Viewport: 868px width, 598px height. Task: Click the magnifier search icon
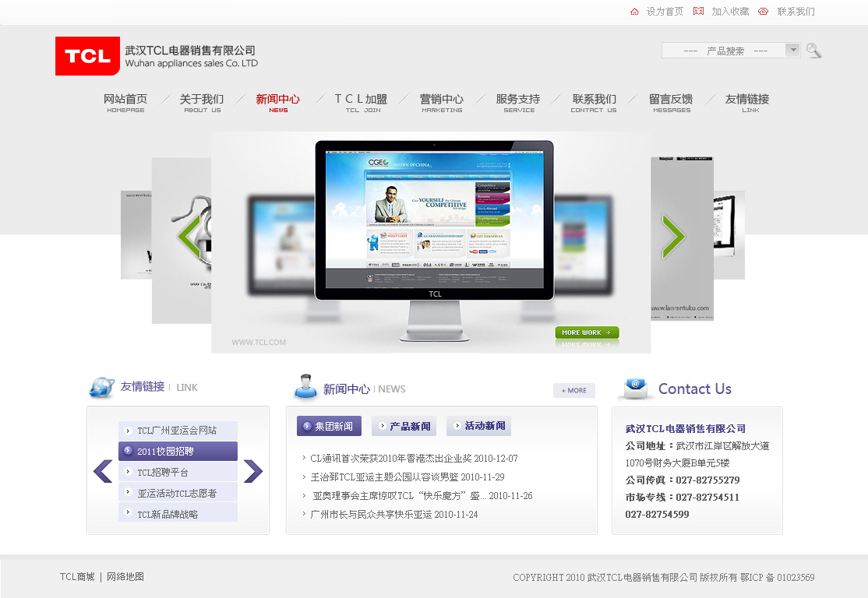[813, 51]
